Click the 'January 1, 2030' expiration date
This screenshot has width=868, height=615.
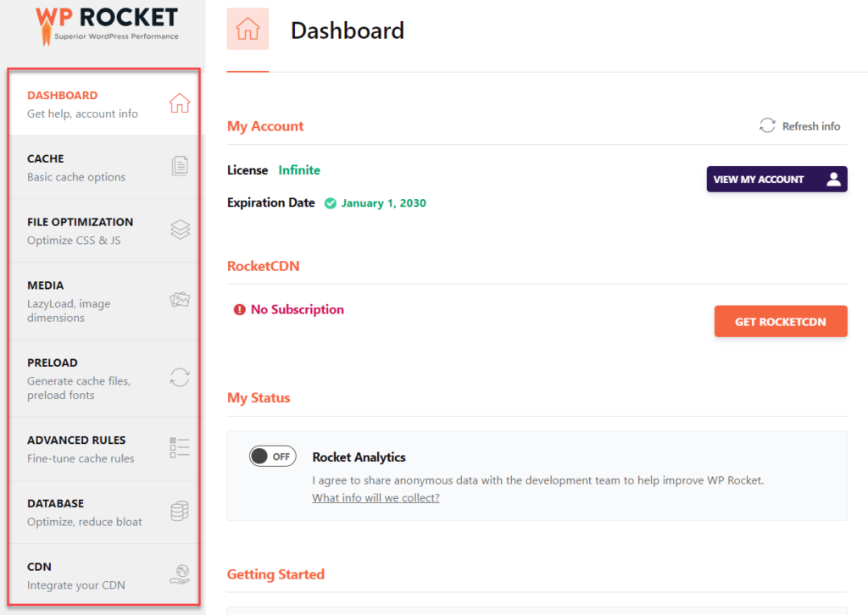point(384,203)
